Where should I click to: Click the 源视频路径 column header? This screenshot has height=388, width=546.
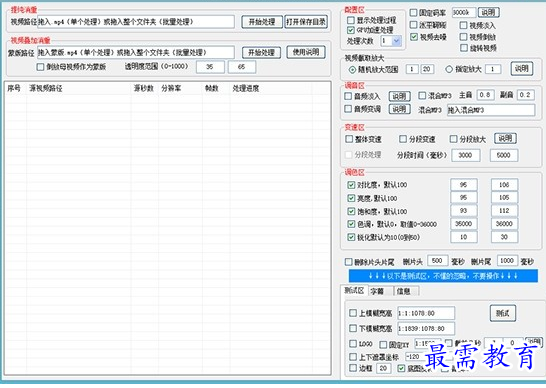tap(46, 88)
